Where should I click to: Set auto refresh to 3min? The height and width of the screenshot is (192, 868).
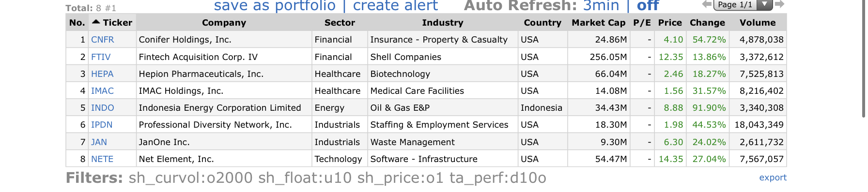[x=601, y=6]
